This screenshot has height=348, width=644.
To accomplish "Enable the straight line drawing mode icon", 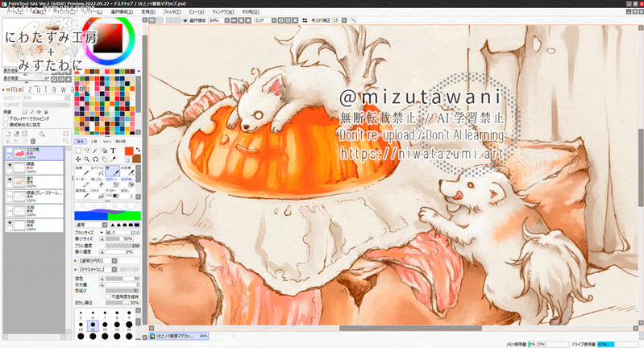I will point(354,20).
